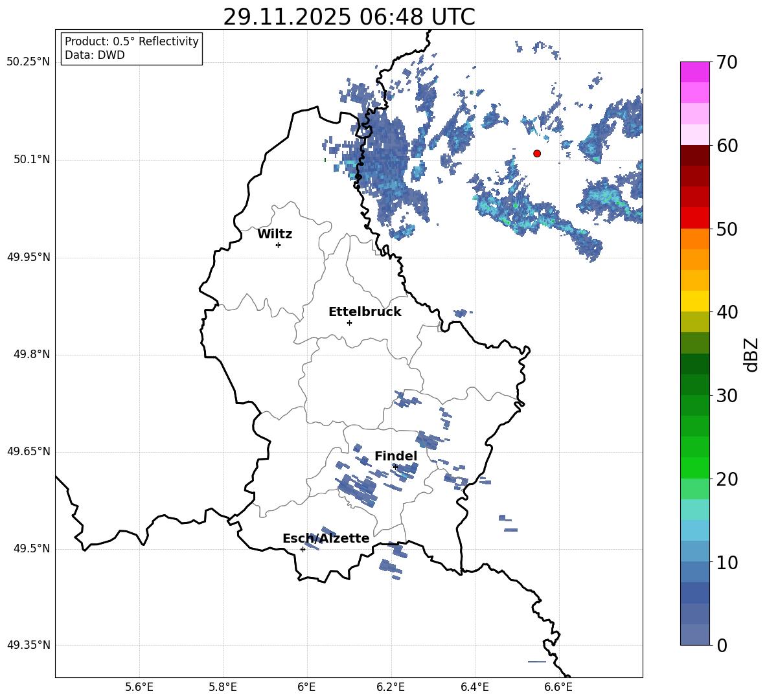Click the 5.6°E longitude label
The height and width of the screenshot is (700, 767).
click(139, 687)
